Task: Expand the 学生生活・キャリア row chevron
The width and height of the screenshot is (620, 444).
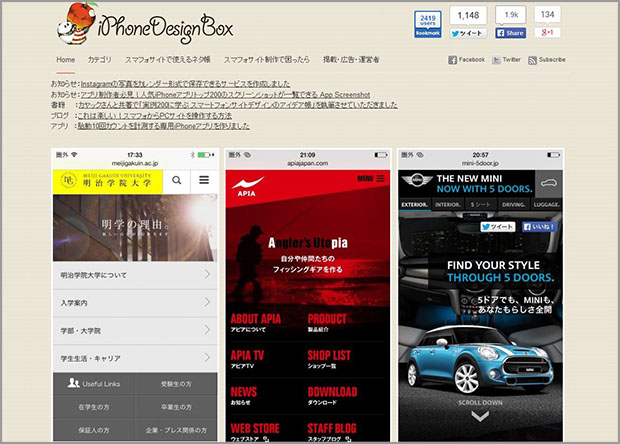Action: (x=207, y=357)
